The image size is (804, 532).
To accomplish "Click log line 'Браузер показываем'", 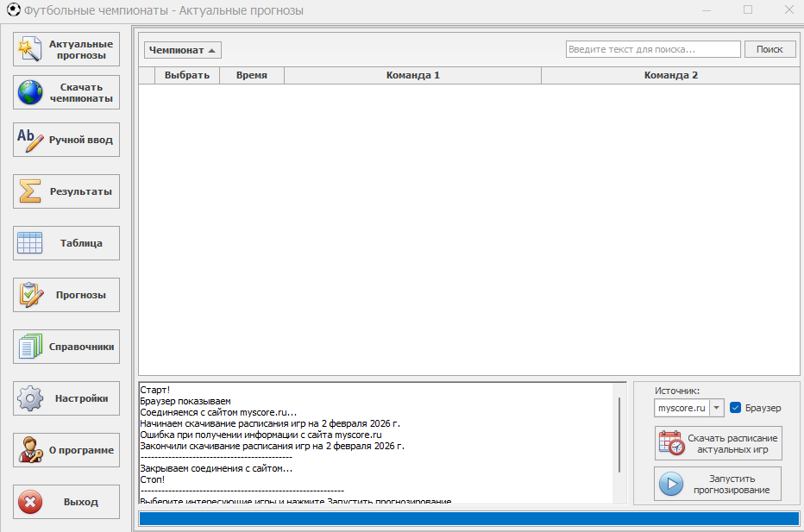I will pos(185,401).
